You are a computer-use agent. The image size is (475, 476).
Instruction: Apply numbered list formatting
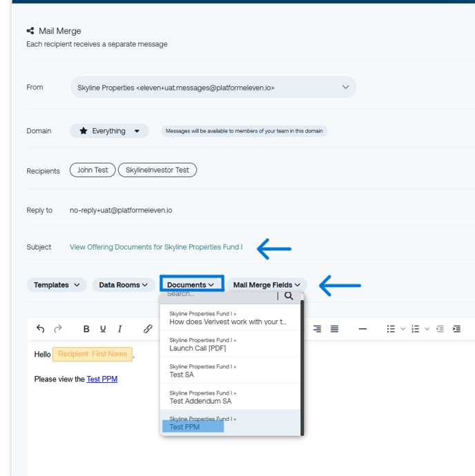pyautogui.click(x=415, y=329)
